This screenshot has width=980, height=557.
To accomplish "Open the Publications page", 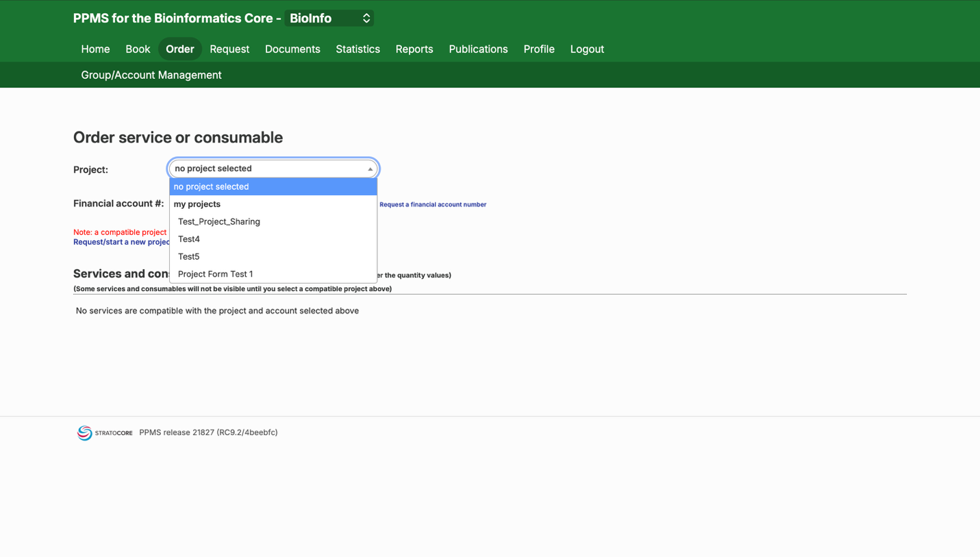I will [x=478, y=49].
